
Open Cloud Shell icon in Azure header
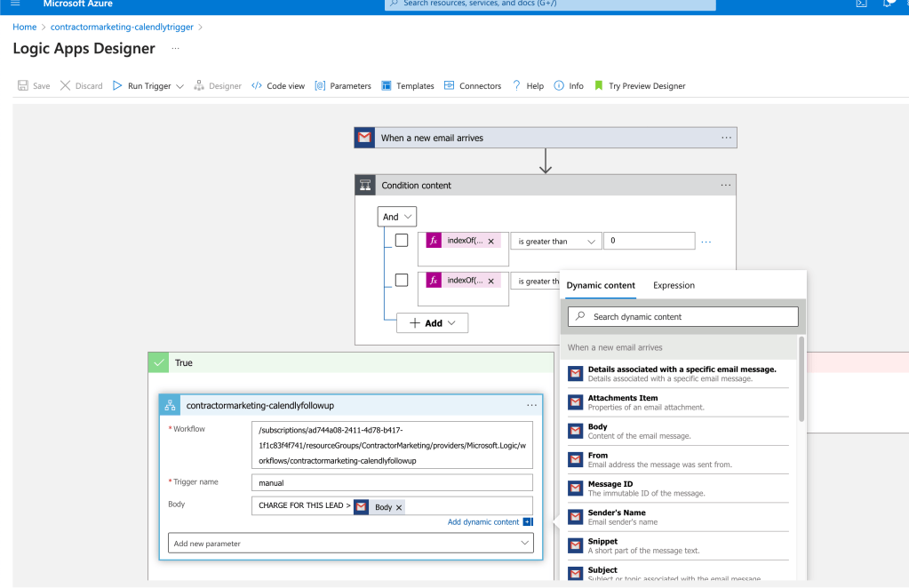coord(862,4)
